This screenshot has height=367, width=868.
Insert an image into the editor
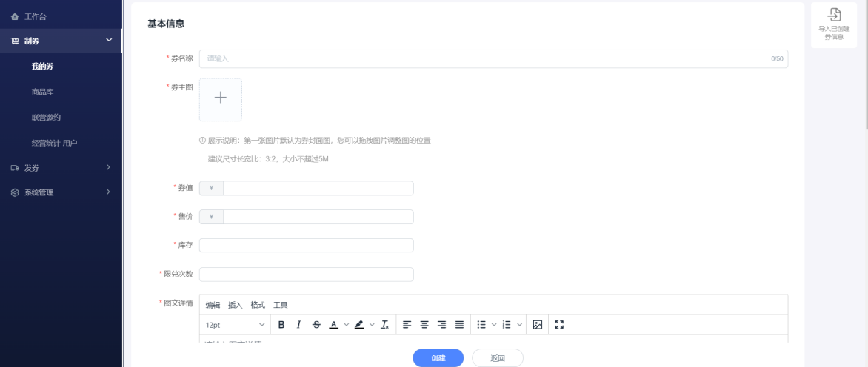(538, 325)
